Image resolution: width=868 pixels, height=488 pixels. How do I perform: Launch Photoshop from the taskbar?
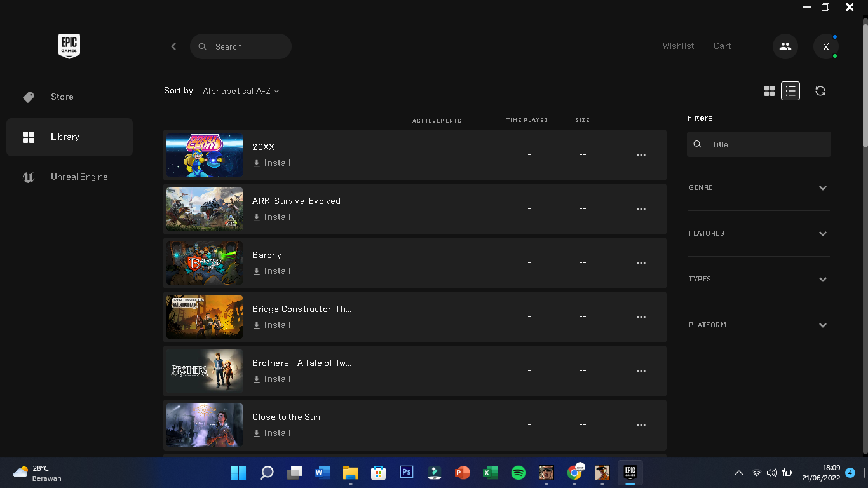pos(407,473)
